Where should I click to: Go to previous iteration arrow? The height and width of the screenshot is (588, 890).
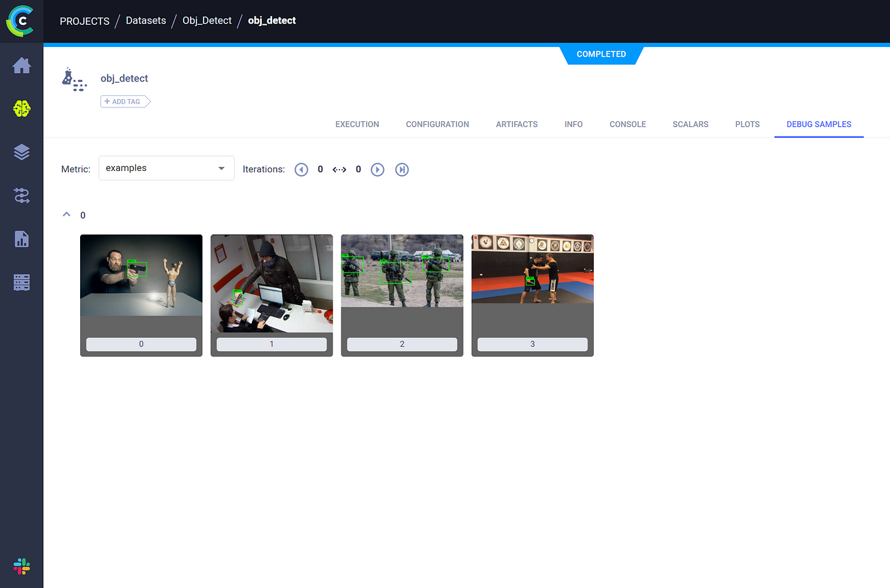point(301,170)
